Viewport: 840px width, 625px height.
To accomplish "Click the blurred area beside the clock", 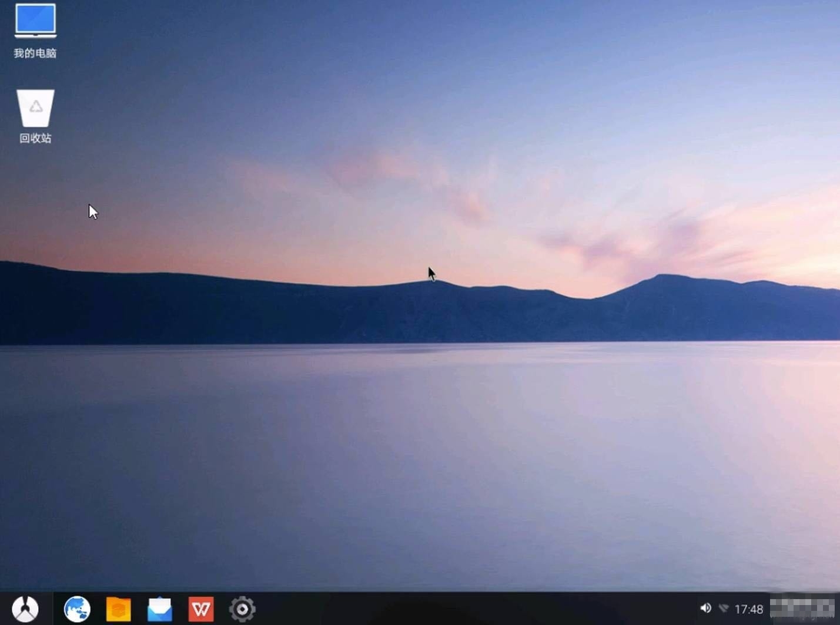I will (802, 609).
